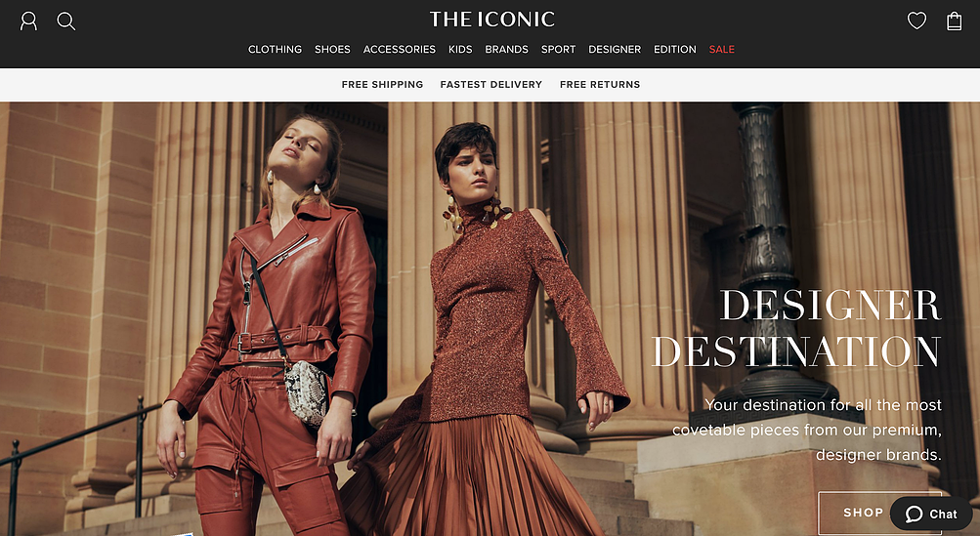Open the shopping bag icon
The width and height of the screenshot is (980, 536).
[955, 21]
